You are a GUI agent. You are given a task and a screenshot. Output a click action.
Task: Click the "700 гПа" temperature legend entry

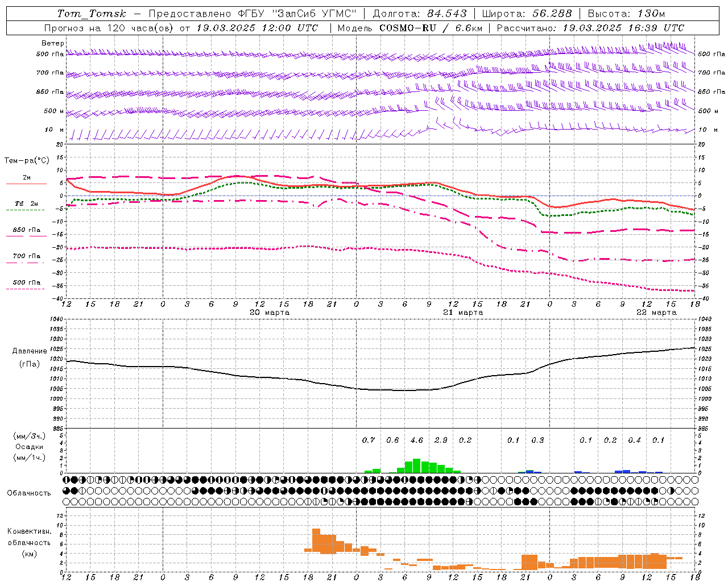click(x=27, y=256)
